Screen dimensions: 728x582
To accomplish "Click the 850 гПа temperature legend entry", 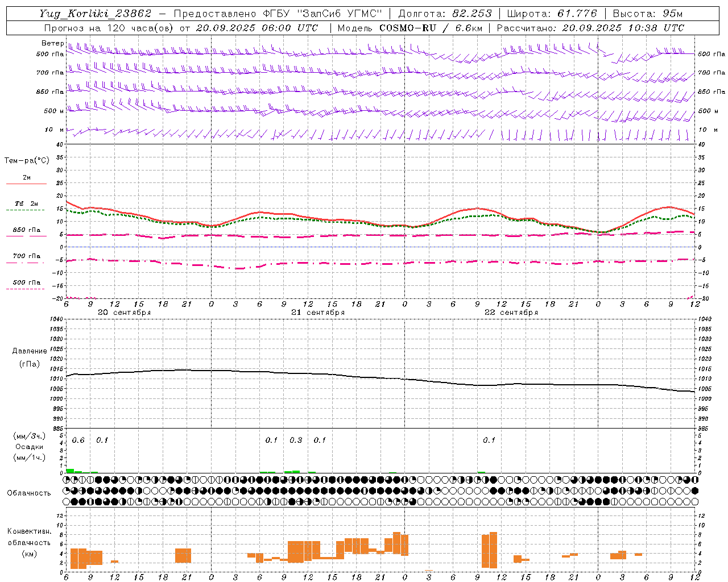I will click(x=26, y=230).
